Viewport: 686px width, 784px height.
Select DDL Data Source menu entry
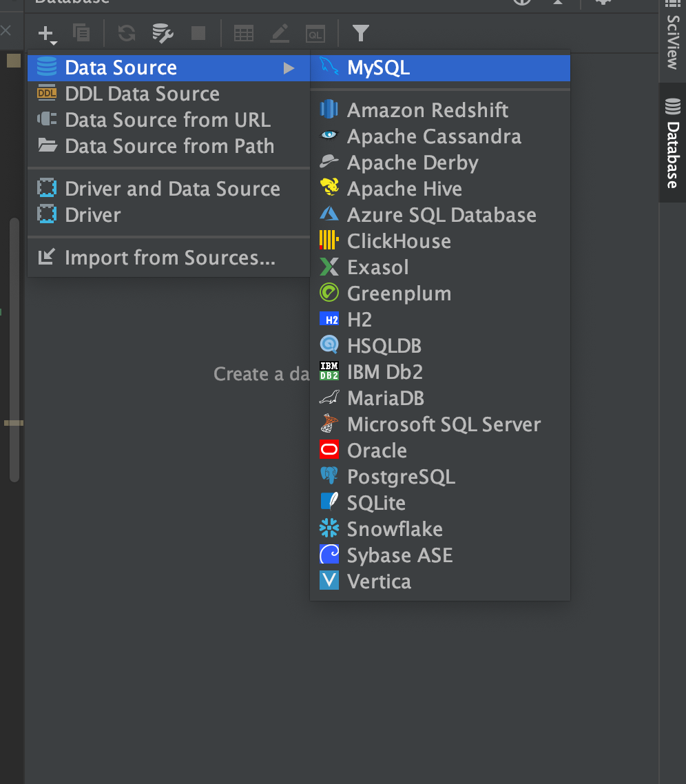[x=142, y=94]
